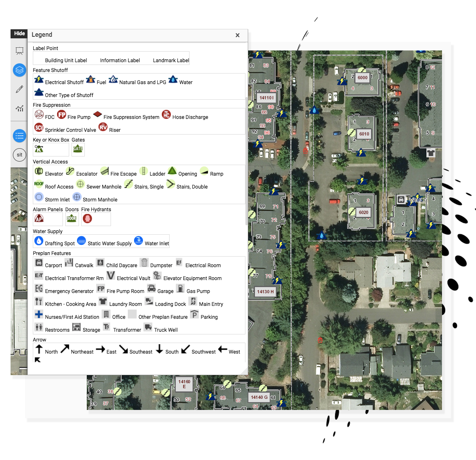Screen dimensions: 476x460
Task: Click the Kitchen - Cooking Area icon
Action: tap(39, 301)
